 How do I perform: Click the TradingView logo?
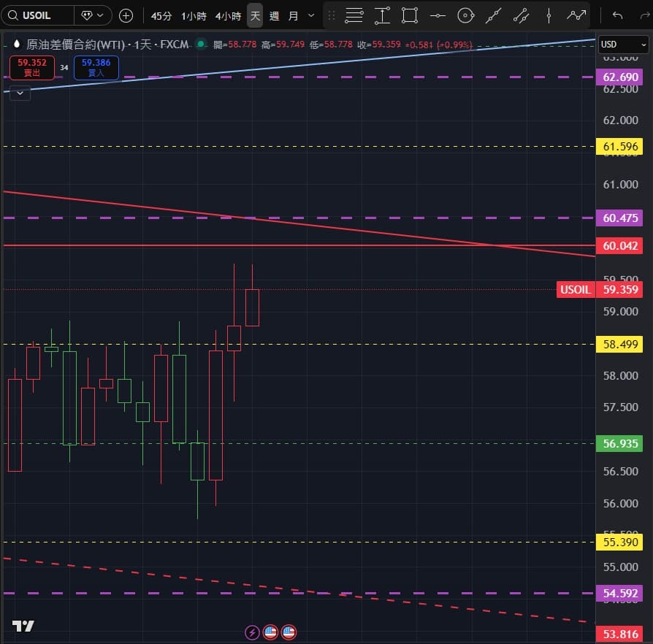(x=23, y=626)
